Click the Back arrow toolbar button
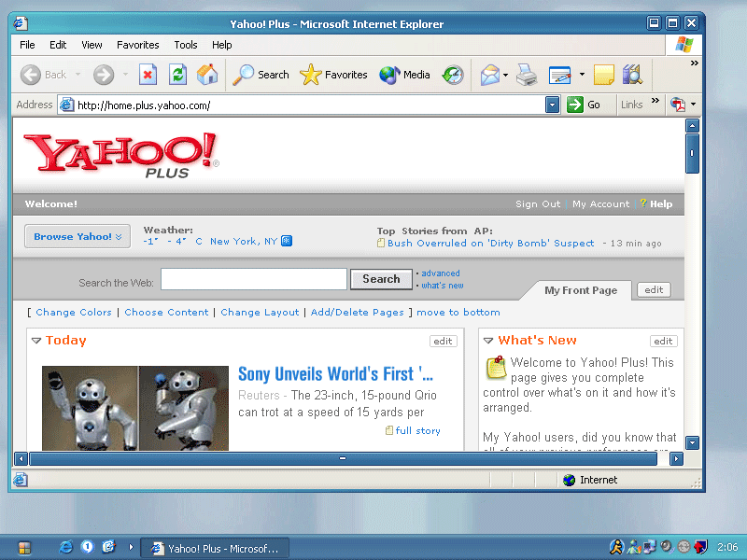The image size is (747, 560). pos(31,75)
